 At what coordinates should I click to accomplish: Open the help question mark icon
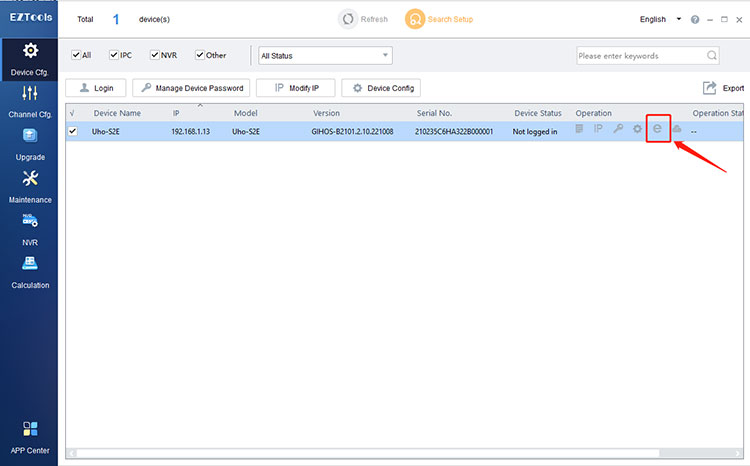[695, 20]
